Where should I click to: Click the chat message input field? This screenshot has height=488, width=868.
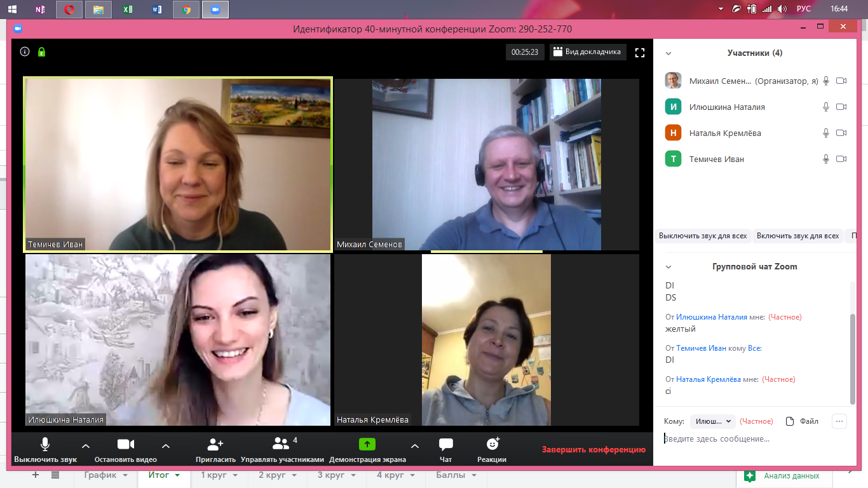tap(754, 439)
